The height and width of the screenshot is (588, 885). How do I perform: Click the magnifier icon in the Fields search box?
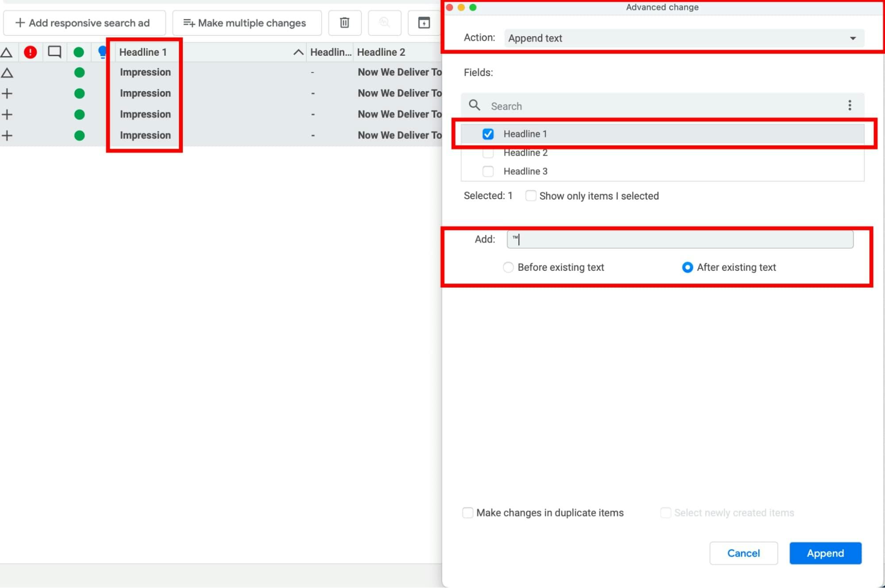point(474,106)
